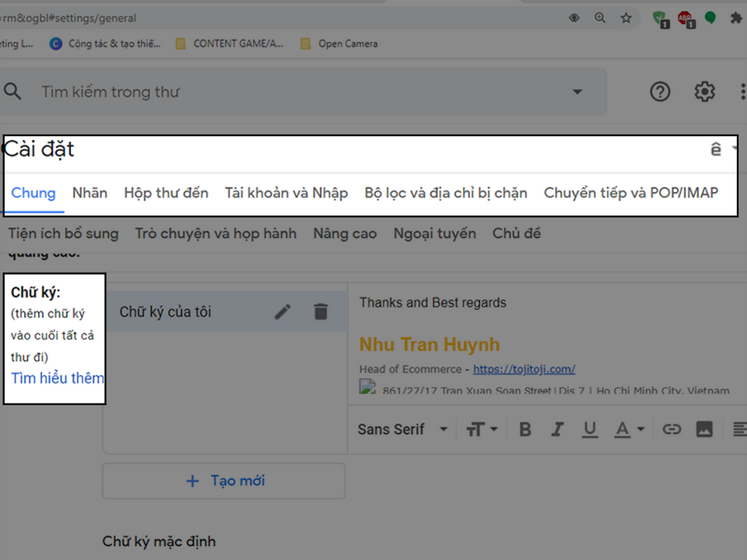
Task: Expand the text size dropdown
Action: pos(482,429)
